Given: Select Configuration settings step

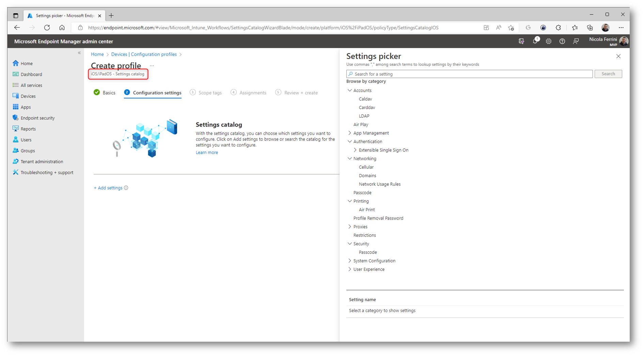Looking at the screenshot, I should coord(153,93).
